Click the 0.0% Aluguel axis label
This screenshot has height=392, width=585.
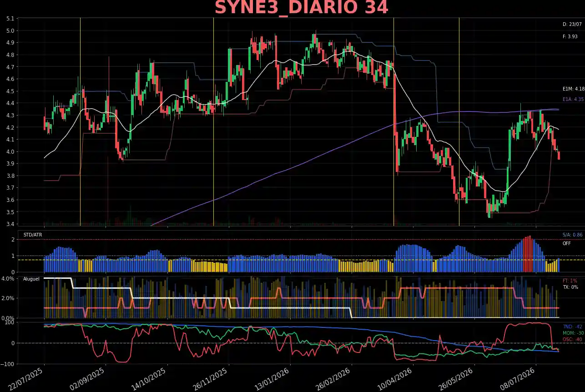9,318
